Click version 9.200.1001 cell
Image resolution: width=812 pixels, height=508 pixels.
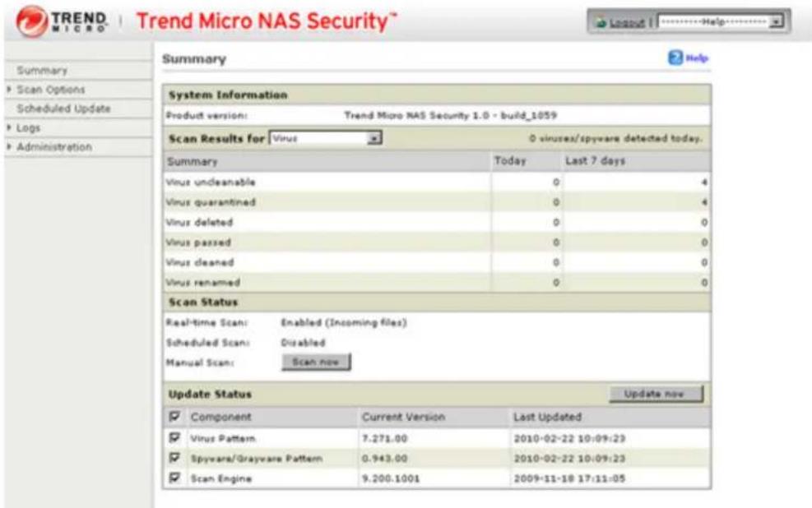[x=391, y=478]
